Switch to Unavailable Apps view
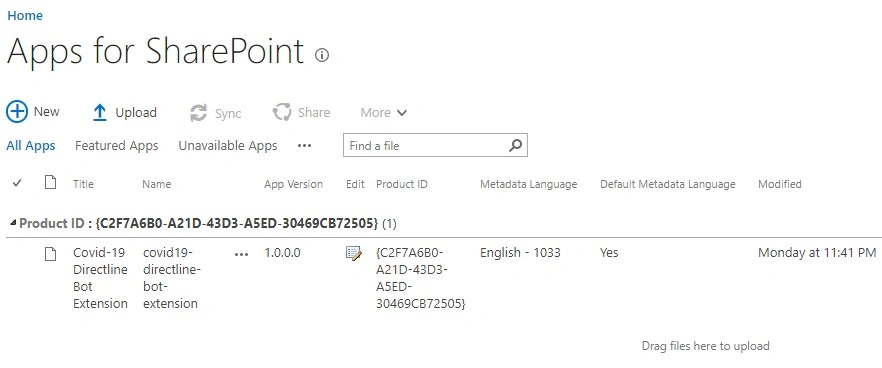 (228, 146)
